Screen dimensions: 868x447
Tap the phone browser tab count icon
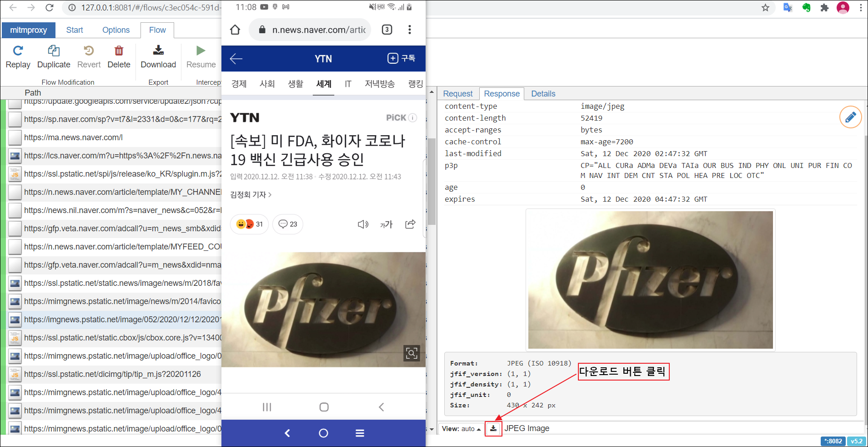click(387, 30)
